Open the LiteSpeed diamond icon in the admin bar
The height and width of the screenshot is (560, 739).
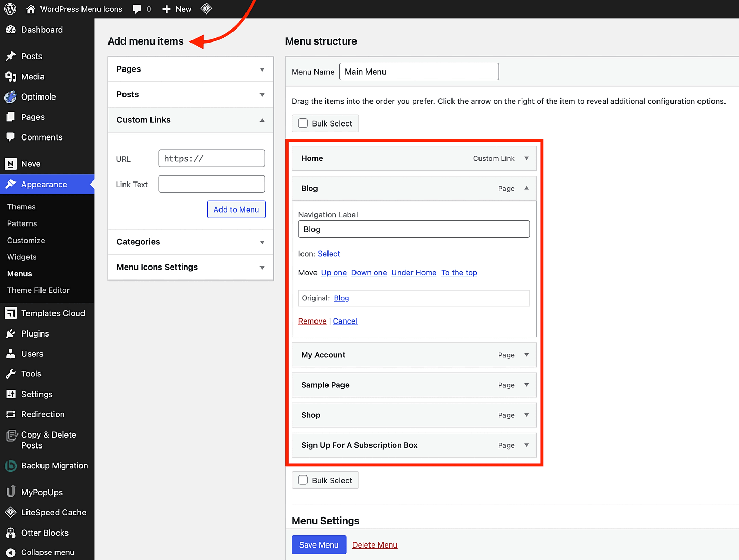[x=207, y=9]
